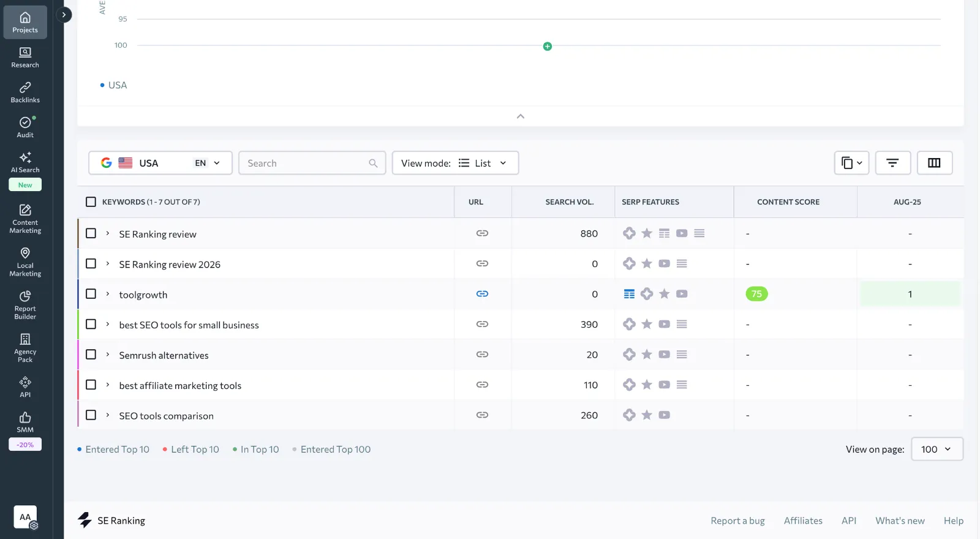Click the green content score 75 badge
The height and width of the screenshot is (539, 980).
coord(756,294)
